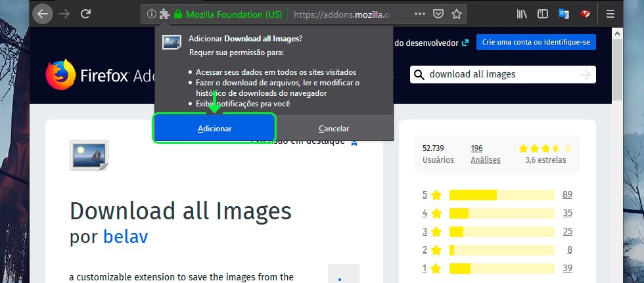Click the Download all Images extension icon on page
The width and height of the screenshot is (644, 283).
89,156
